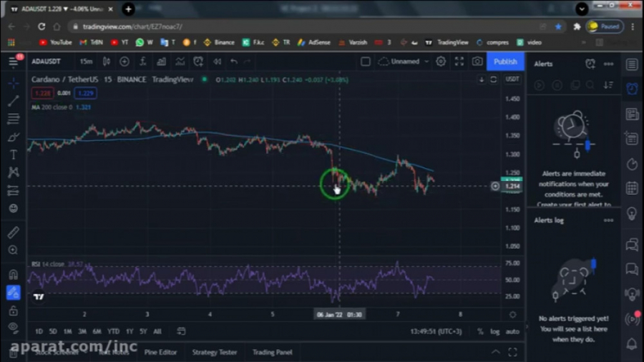
Task: Select the RSI 14 close indicator legend
Action: point(48,264)
